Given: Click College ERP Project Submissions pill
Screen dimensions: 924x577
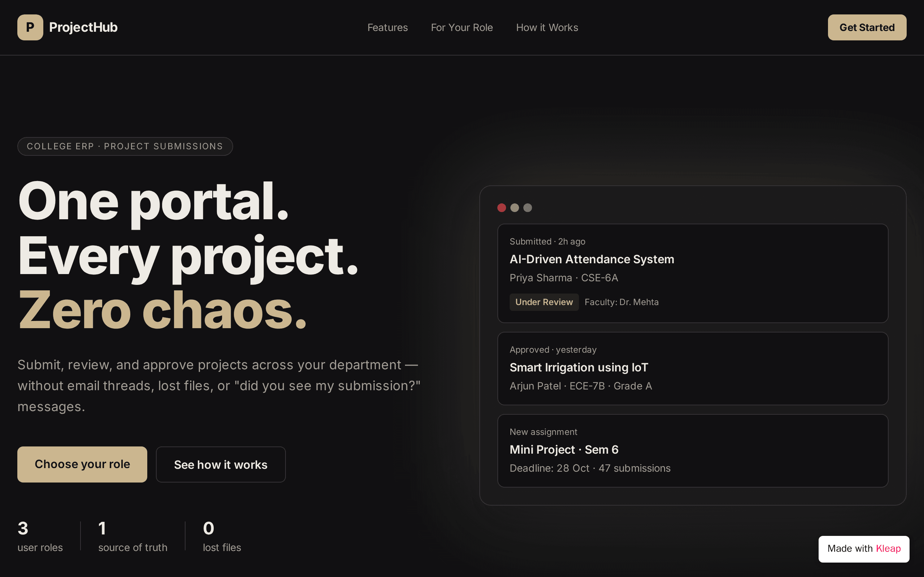Looking at the screenshot, I should tap(125, 146).
